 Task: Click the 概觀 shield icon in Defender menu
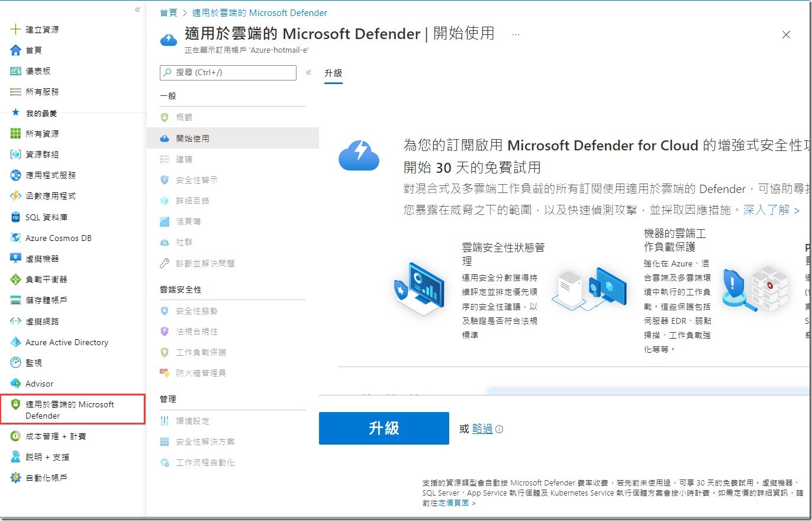click(165, 117)
